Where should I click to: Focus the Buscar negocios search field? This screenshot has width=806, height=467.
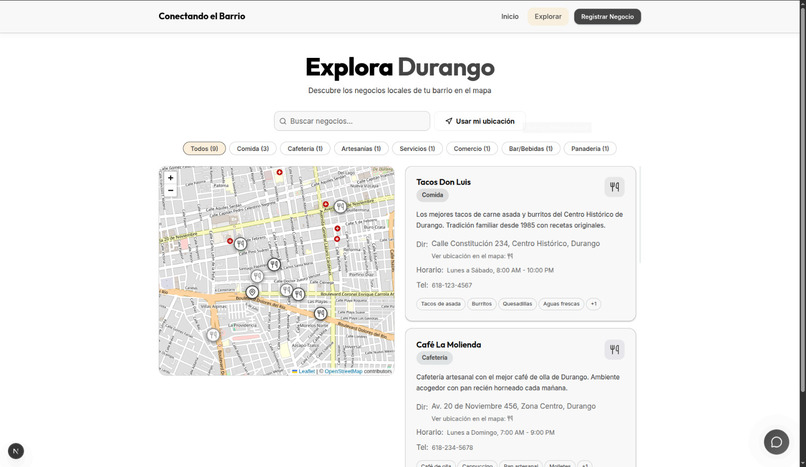352,121
